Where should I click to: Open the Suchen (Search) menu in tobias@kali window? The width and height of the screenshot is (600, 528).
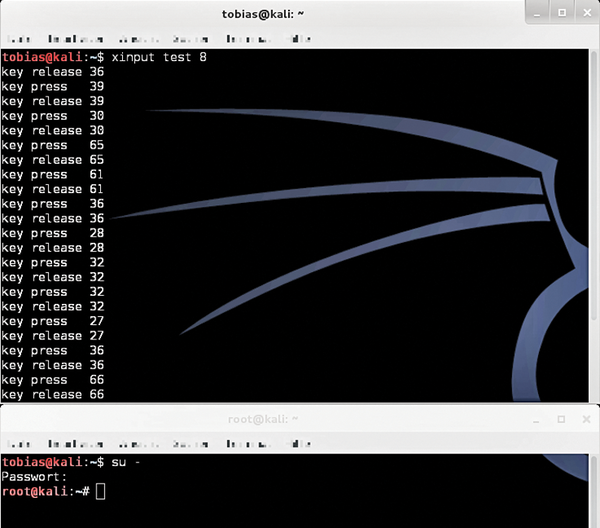point(191,39)
